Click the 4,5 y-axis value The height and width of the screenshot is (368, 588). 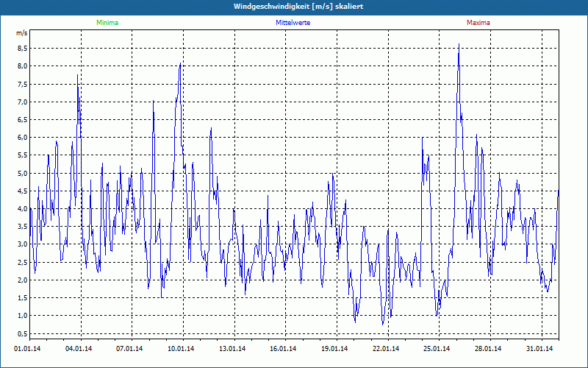23,191
